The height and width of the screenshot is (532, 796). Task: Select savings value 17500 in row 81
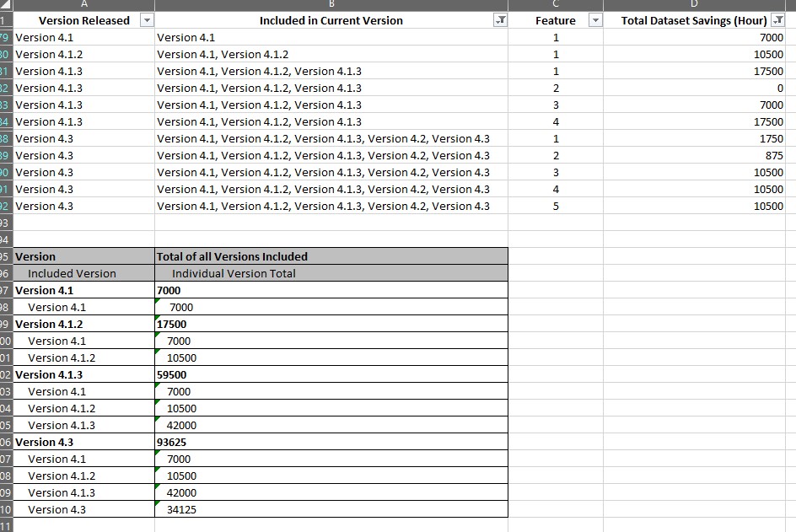click(x=694, y=71)
